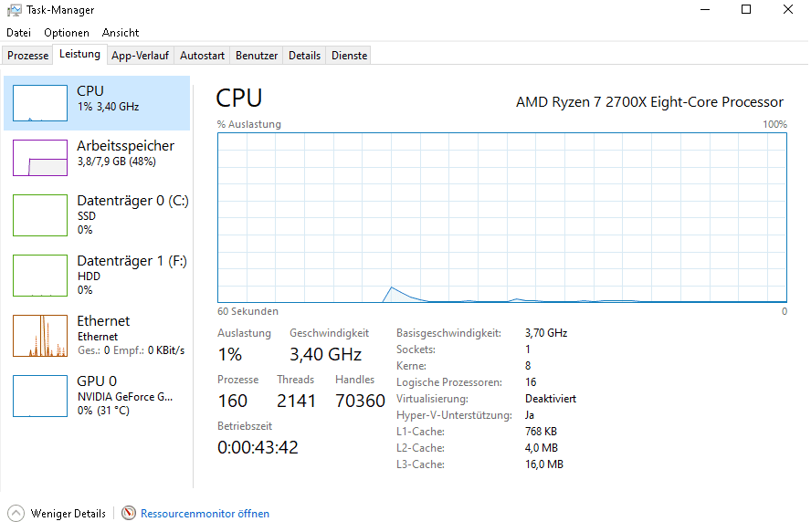The width and height of the screenshot is (811, 532).
Task: Switch to the Benutzer tab
Action: click(257, 56)
